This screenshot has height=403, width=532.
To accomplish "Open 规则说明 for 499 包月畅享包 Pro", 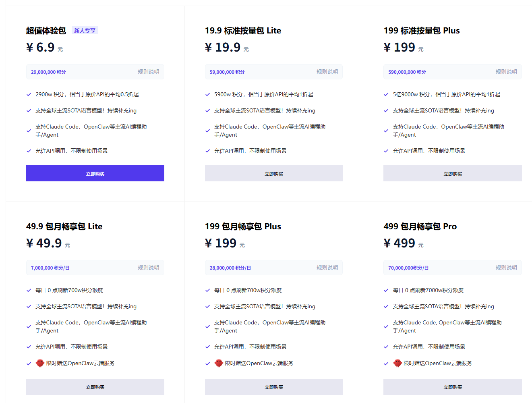I will pos(506,267).
